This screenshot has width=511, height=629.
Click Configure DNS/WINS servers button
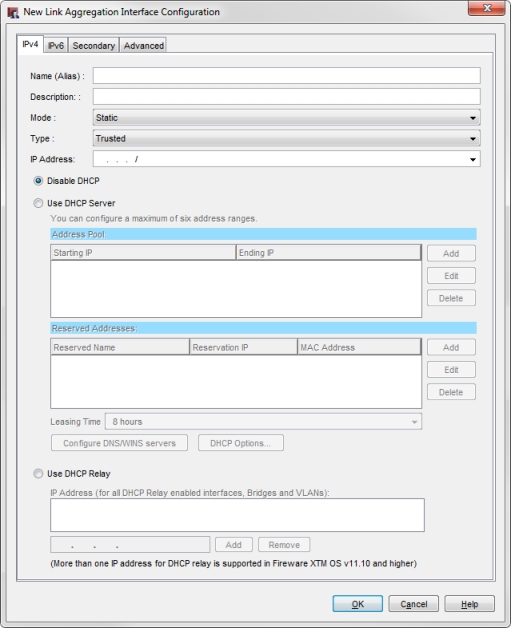119,443
